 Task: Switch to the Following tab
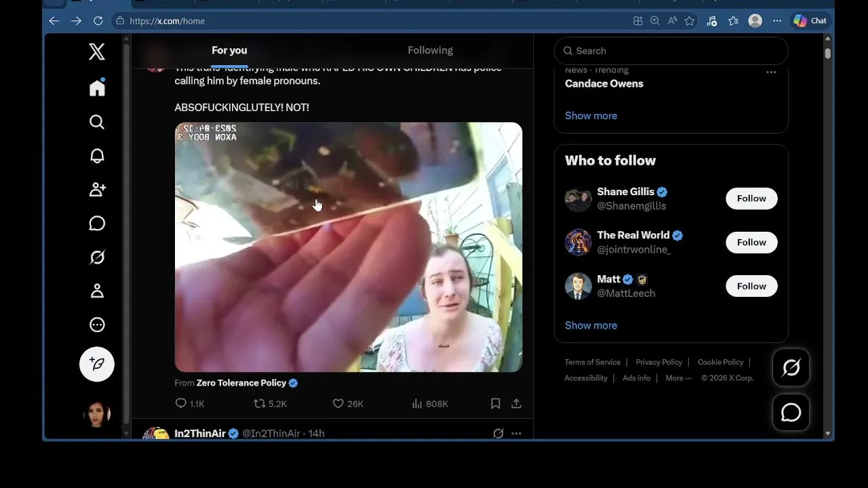coord(430,50)
